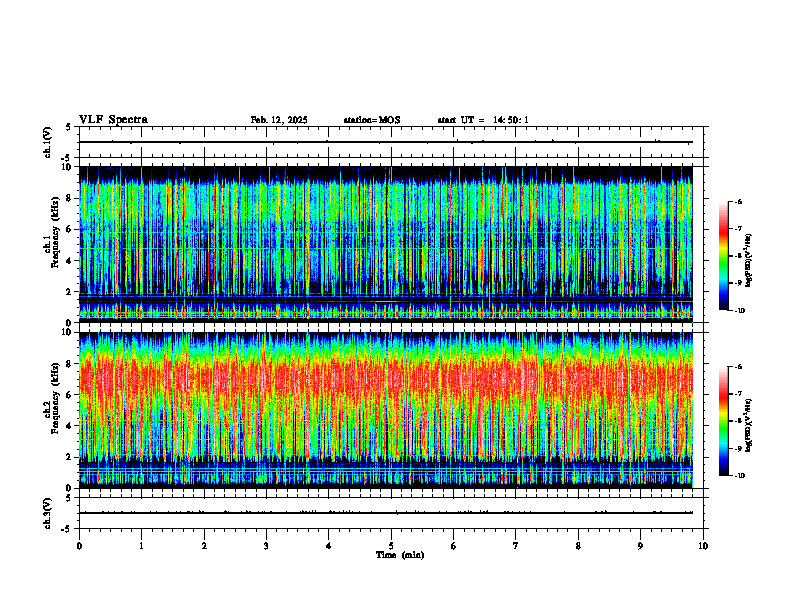Click the "ch.3(V)" axis label

click(47, 514)
